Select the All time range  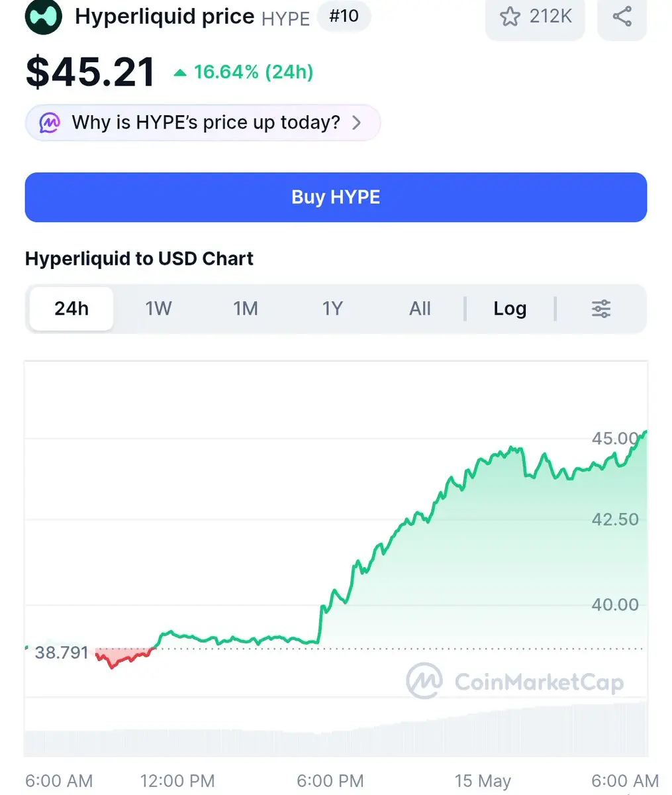[420, 309]
